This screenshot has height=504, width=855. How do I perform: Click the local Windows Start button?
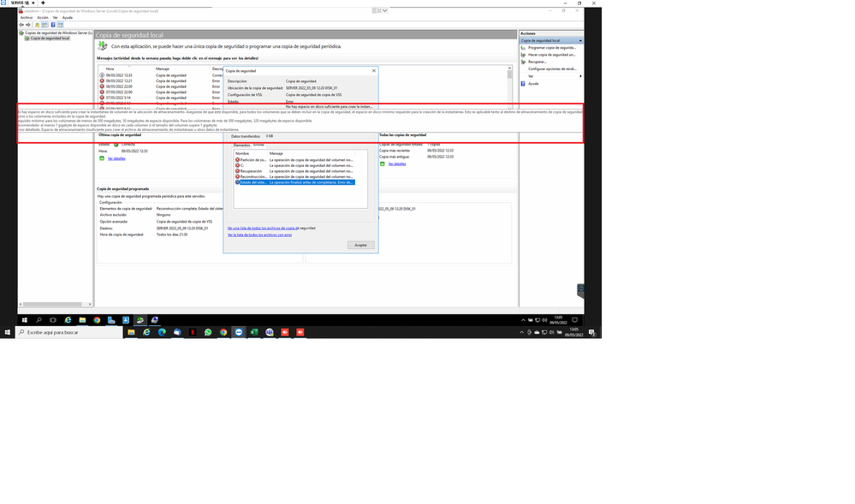pyautogui.click(x=7, y=332)
